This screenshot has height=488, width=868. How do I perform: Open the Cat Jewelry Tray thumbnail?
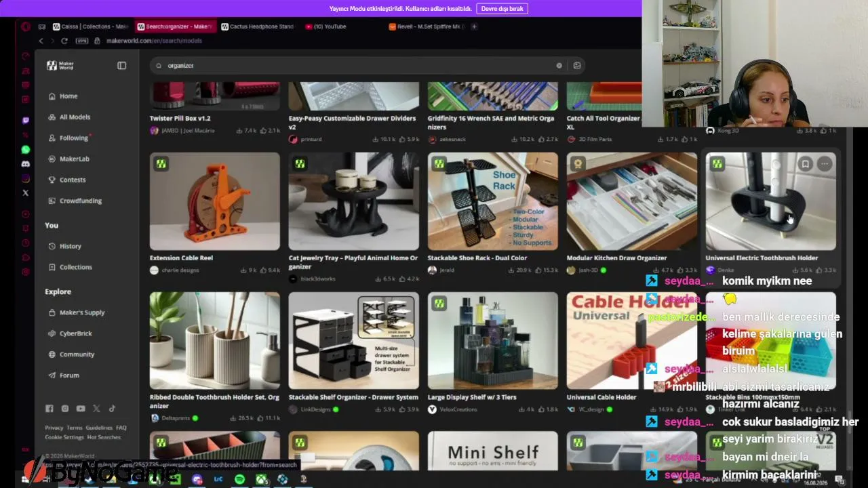tap(354, 201)
